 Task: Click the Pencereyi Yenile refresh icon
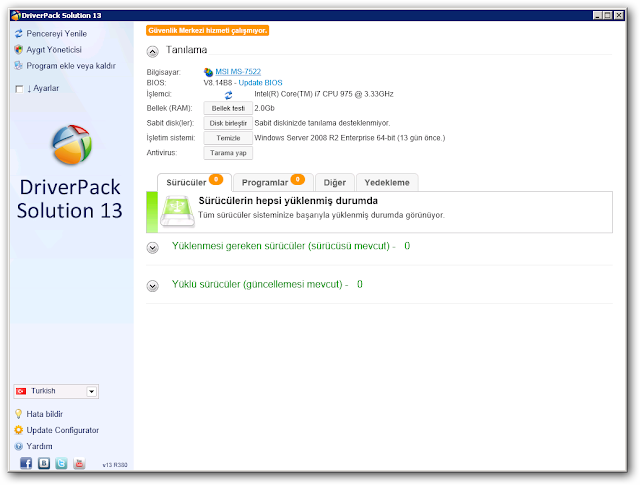pyautogui.click(x=18, y=33)
